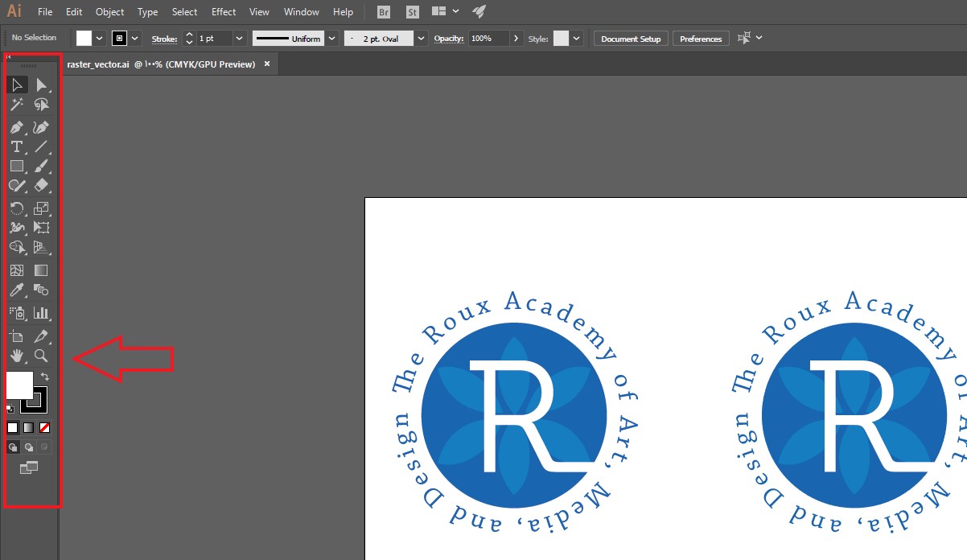Choose the Line Segment tool
This screenshot has width=967, height=560.
point(42,146)
